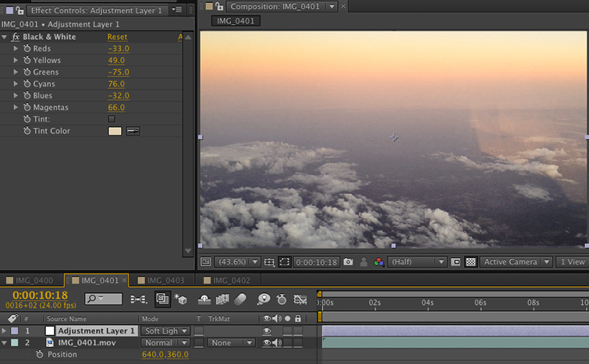Click the Tint Color eyedropper
The height and width of the screenshot is (364, 589).
pyautogui.click(x=133, y=131)
